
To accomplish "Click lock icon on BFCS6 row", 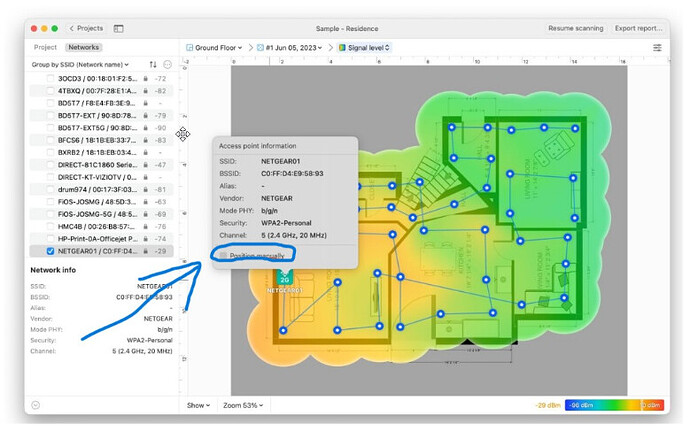I will tap(146, 140).
